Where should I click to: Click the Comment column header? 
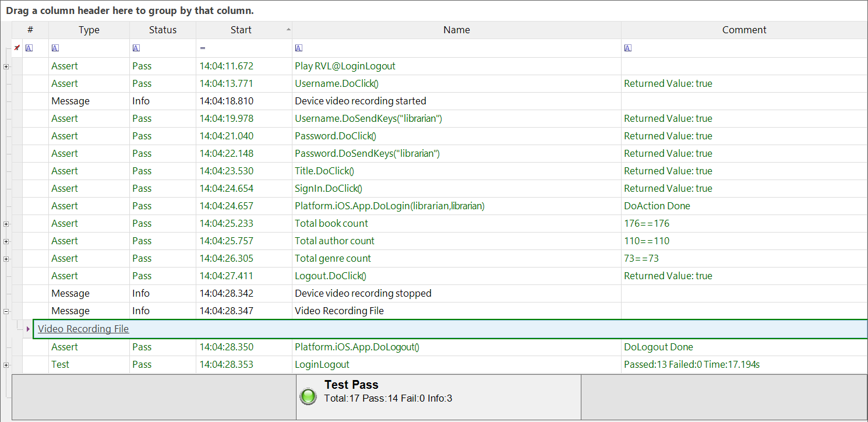[744, 30]
